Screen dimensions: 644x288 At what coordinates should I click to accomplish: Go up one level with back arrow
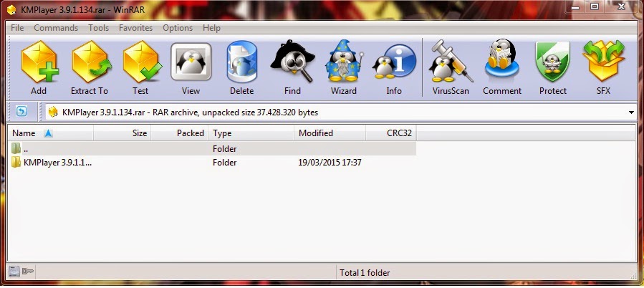pyautogui.click(x=21, y=111)
